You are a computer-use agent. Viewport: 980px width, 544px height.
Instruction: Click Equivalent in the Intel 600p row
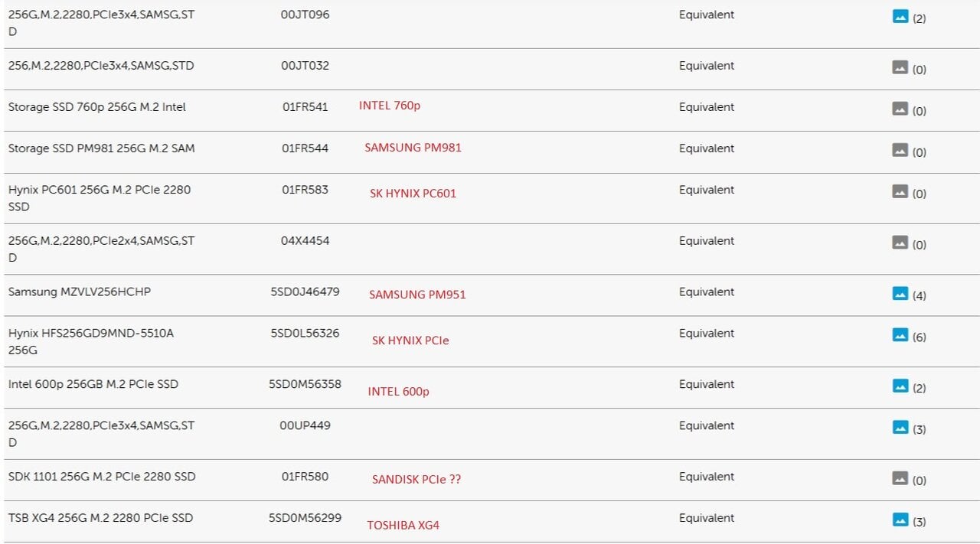click(x=706, y=384)
